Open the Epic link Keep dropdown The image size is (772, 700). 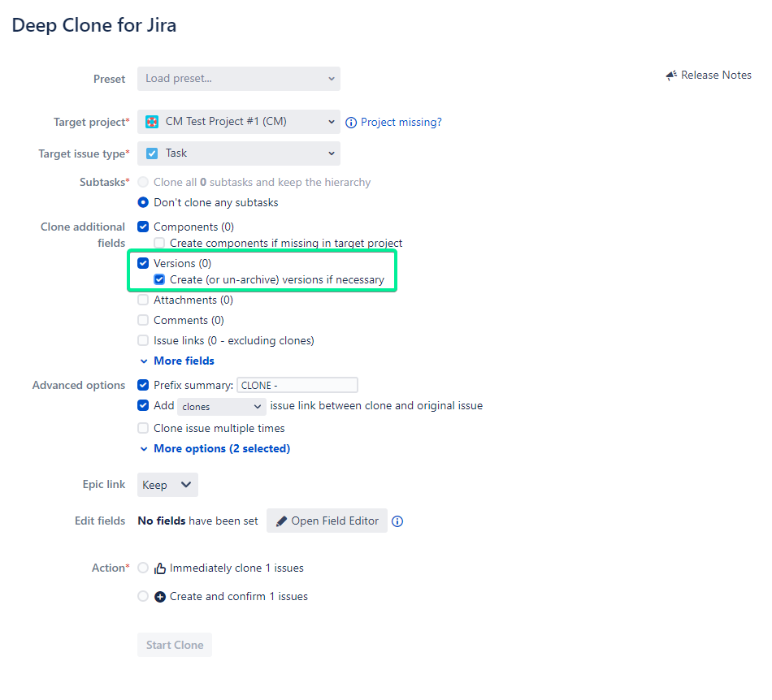tap(167, 484)
